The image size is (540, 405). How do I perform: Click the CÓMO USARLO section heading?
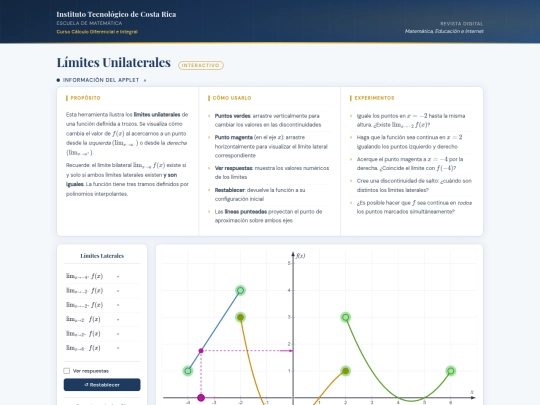coord(232,98)
